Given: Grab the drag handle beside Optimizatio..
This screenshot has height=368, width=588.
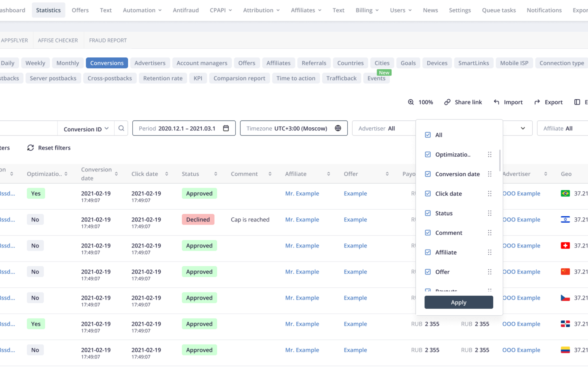Looking at the screenshot, I should (490, 154).
